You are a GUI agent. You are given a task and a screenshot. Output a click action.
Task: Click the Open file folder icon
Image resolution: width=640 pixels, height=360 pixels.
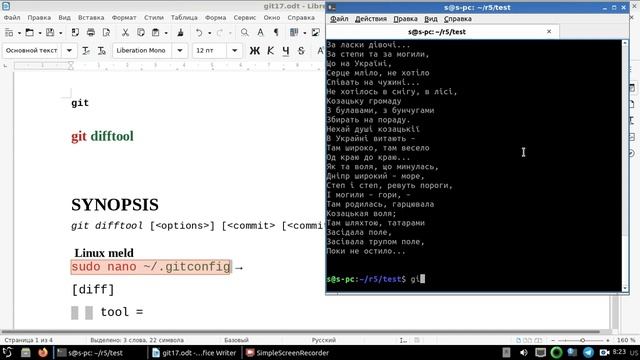(29, 33)
